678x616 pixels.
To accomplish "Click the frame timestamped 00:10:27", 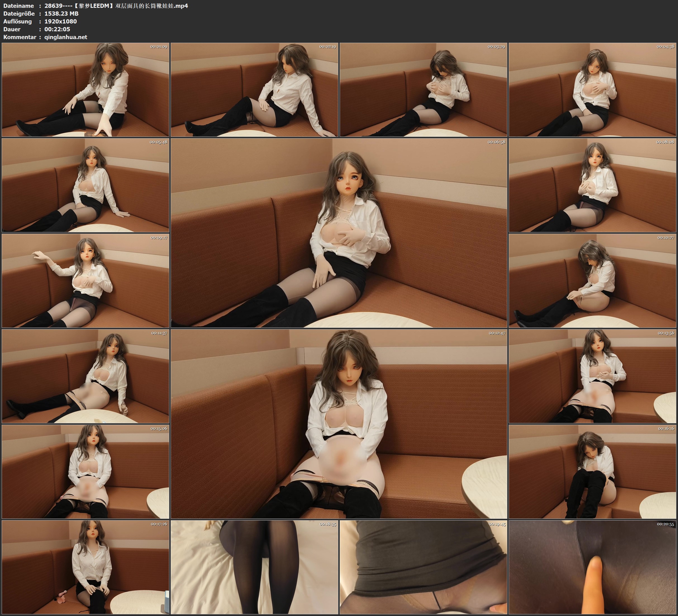I will [x=592, y=281].
